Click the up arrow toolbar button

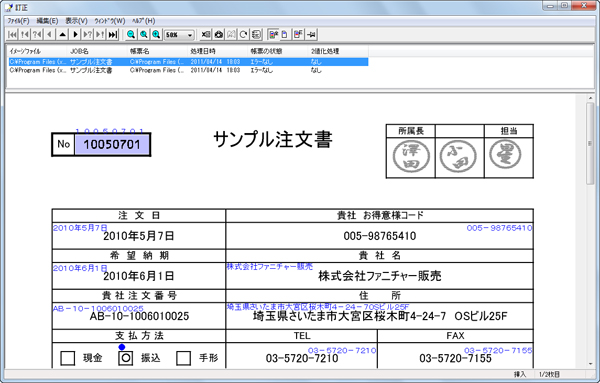click(62, 34)
